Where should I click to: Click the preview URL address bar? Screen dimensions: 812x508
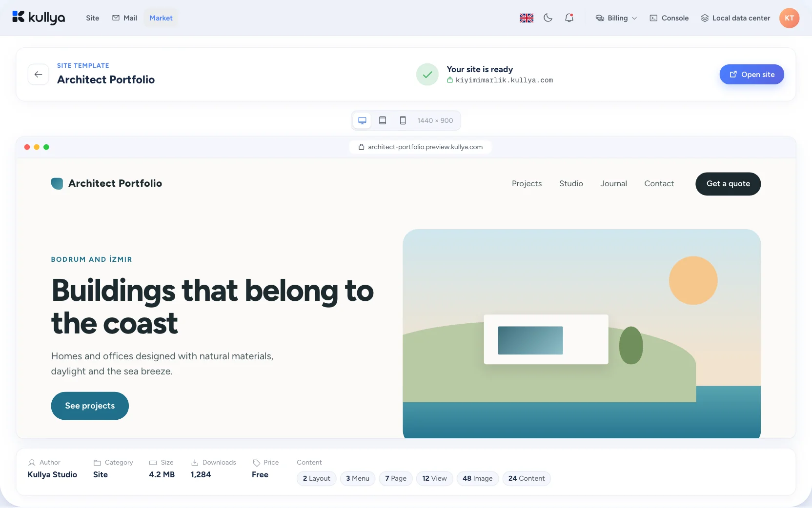[421, 147]
